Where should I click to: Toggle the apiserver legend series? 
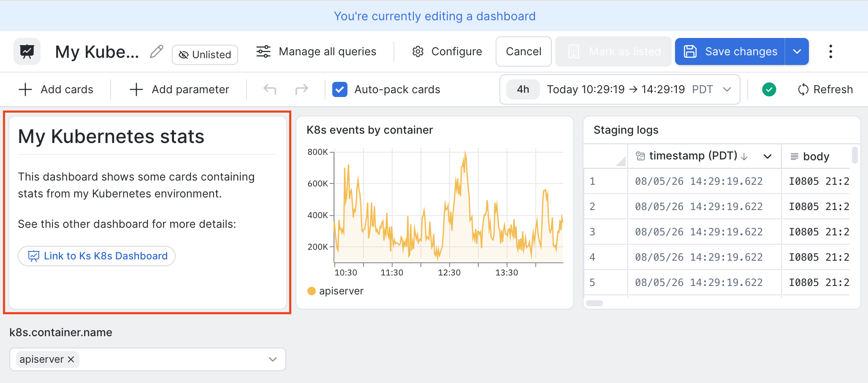click(336, 291)
